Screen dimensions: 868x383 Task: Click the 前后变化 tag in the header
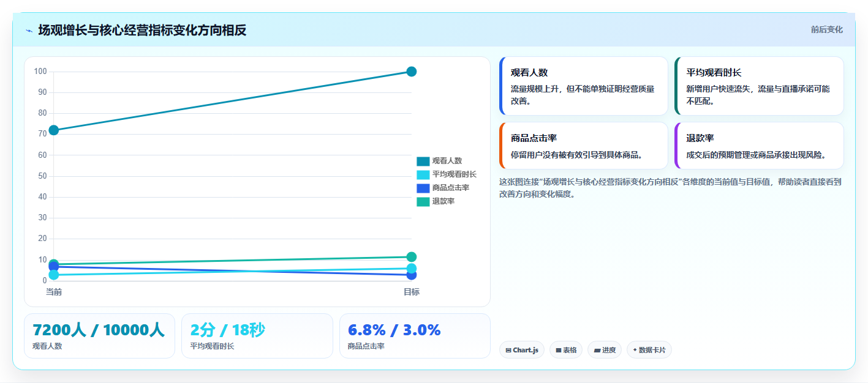[826, 29]
